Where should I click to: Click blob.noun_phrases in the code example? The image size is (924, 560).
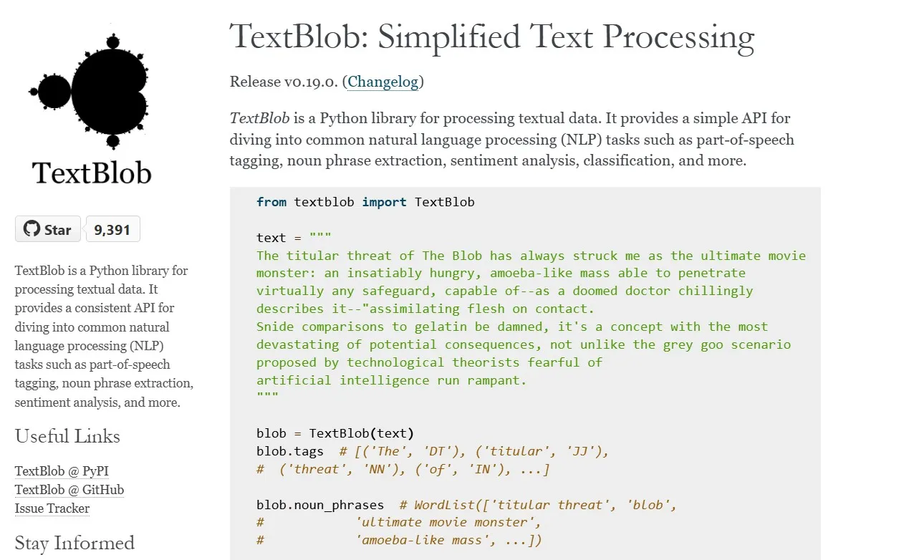pyautogui.click(x=319, y=505)
